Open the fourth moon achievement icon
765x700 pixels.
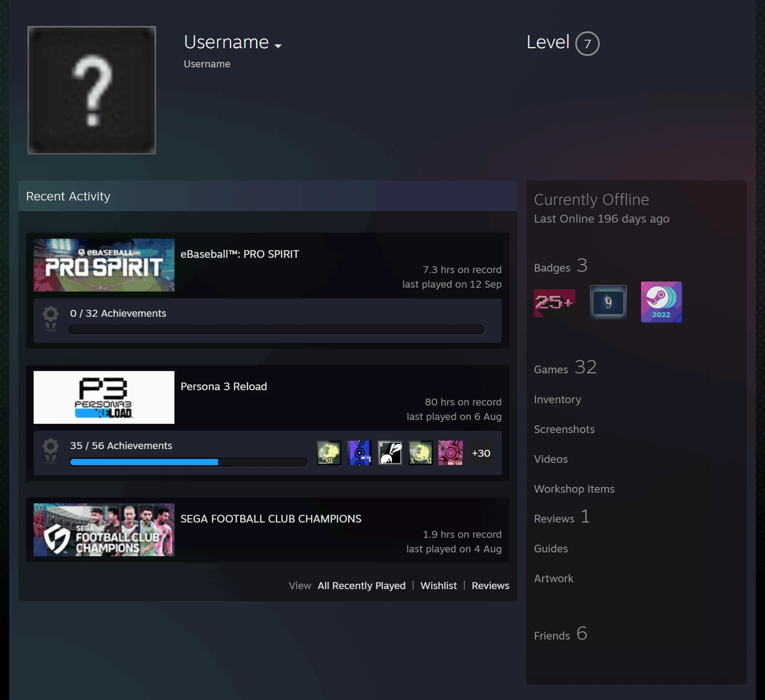(x=420, y=453)
